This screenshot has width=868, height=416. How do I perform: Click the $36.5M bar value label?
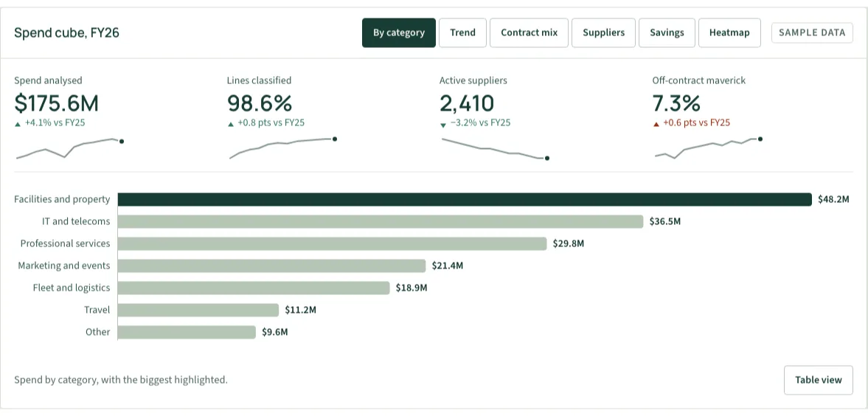click(x=665, y=221)
